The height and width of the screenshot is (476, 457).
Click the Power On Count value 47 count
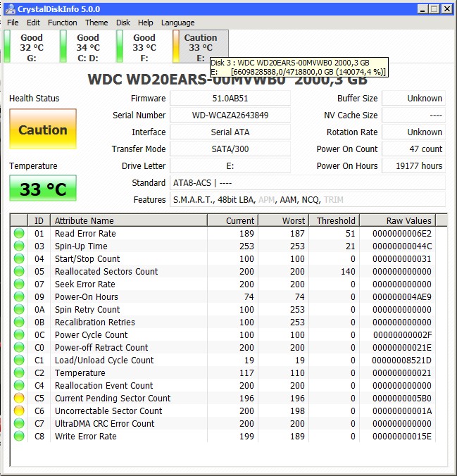[413, 149]
